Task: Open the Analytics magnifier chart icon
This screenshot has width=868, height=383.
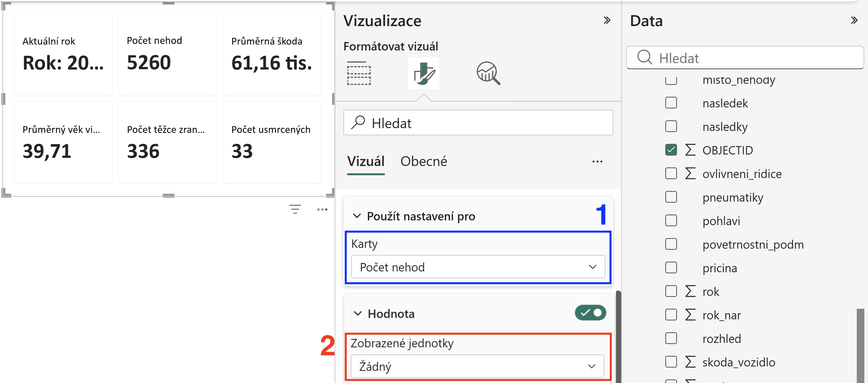Action: (488, 73)
